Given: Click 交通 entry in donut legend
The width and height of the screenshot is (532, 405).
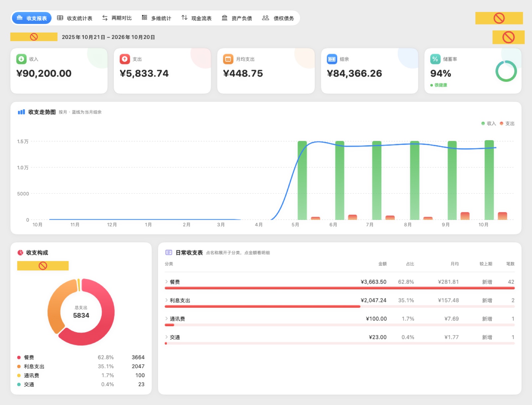Looking at the screenshot, I should (x=81, y=384).
